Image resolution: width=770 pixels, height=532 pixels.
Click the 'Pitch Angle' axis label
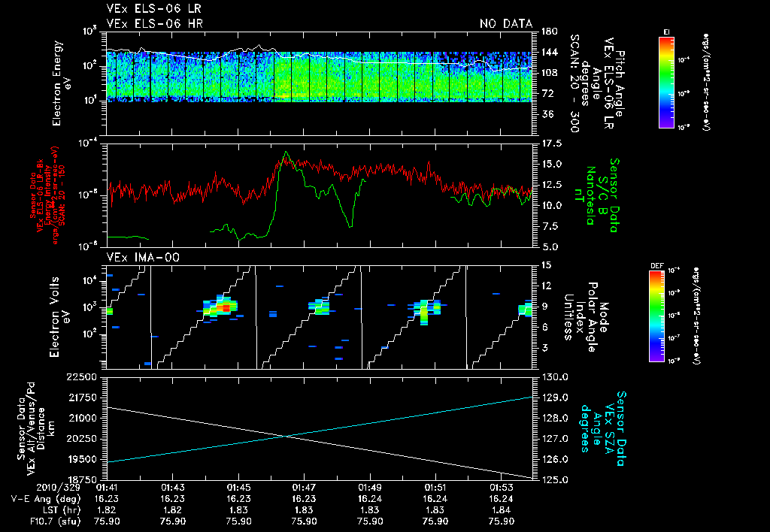[620, 83]
